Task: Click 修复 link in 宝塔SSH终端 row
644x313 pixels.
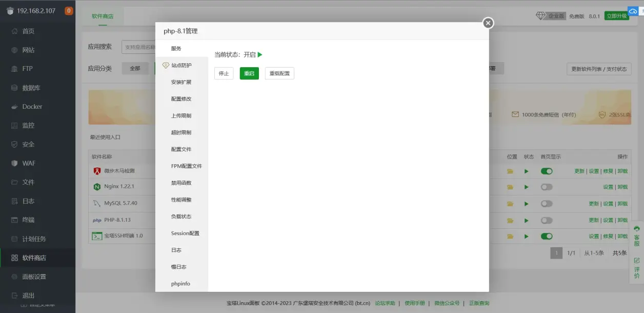Action: pyautogui.click(x=608, y=237)
